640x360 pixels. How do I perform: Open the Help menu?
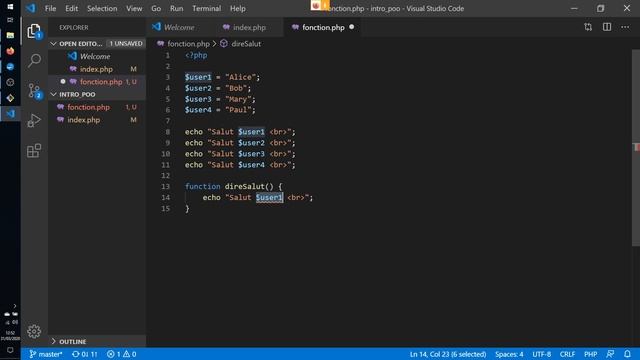[238, 8]
